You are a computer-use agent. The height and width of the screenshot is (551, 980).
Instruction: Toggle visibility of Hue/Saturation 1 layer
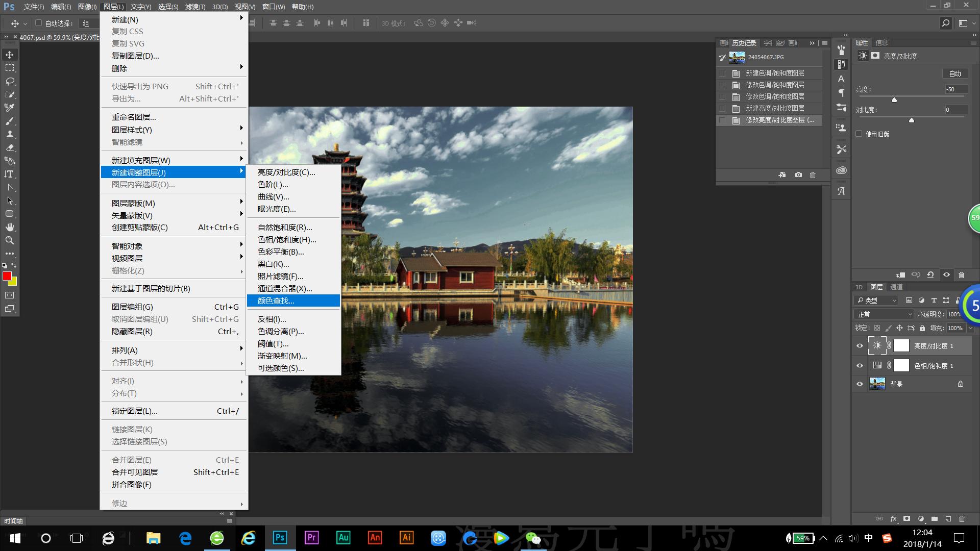[x=860, y=366]
